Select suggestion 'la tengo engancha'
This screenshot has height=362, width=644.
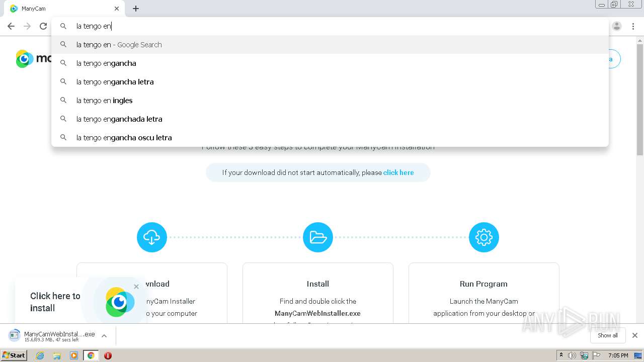pyautogui.click(x=330, y=63)
